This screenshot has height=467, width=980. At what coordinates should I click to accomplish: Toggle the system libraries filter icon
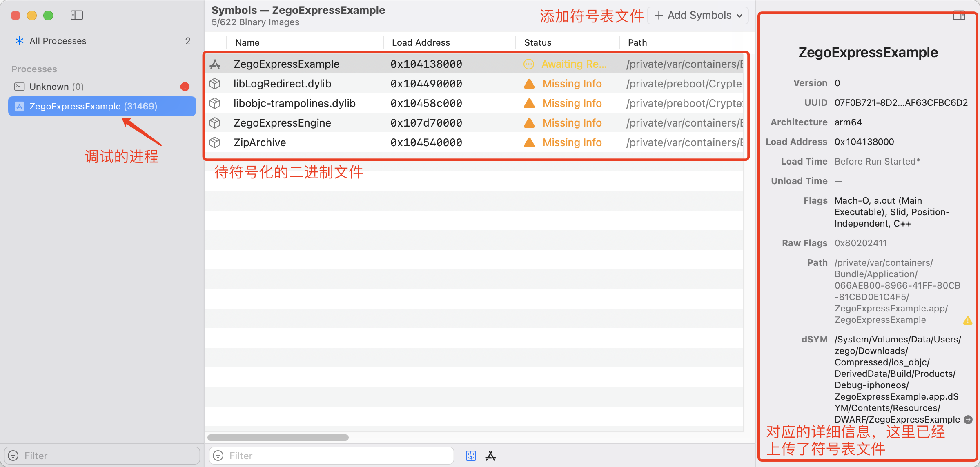471,456
